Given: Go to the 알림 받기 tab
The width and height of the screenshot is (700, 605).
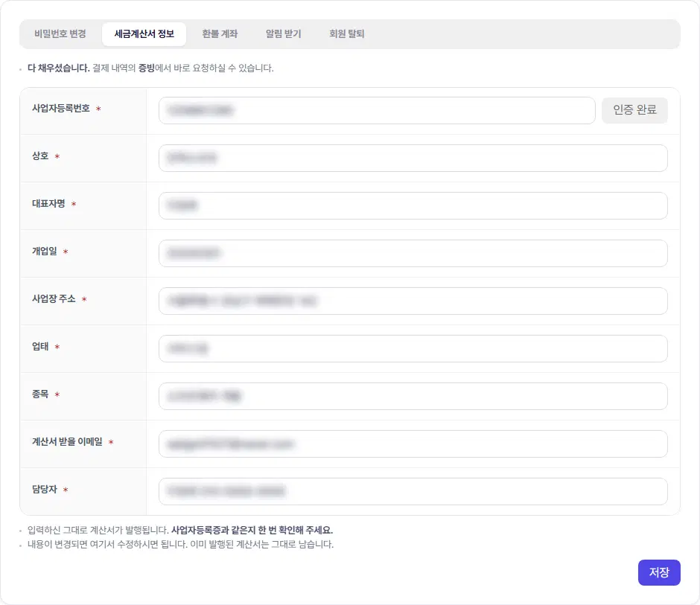Looking at the screenshot, I should [x=284, y=34].
